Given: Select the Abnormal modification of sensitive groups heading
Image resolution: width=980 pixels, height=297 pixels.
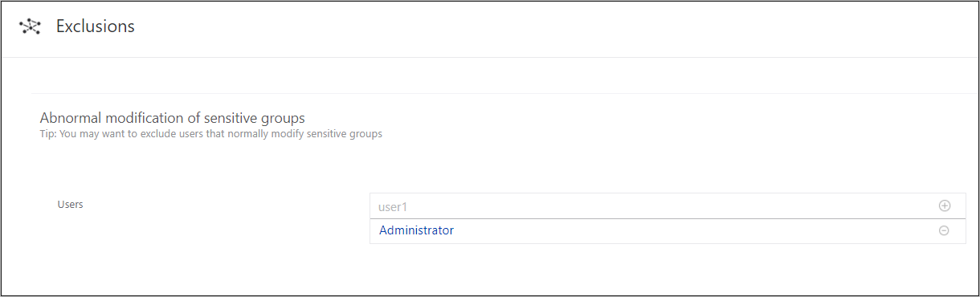Looking at the screenshot, I should [173, 118].
